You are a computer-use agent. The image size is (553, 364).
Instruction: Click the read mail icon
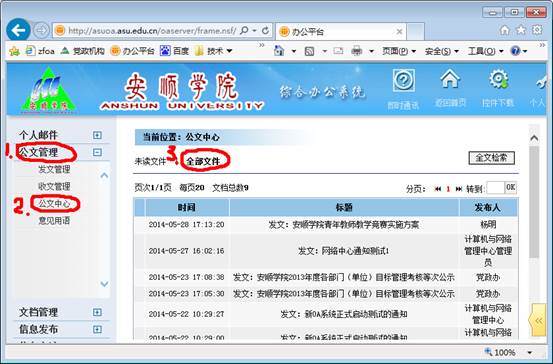click(338, 51)
